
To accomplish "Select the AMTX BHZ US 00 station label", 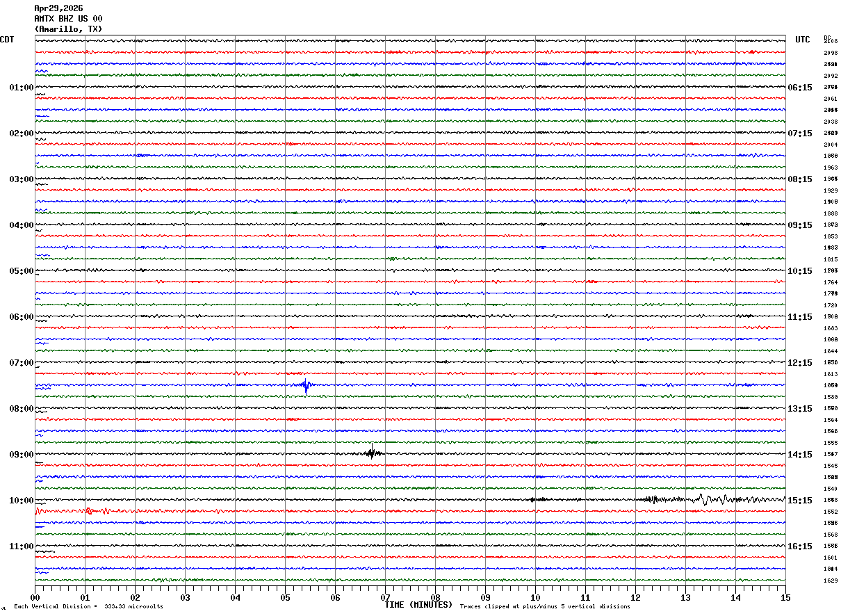I will coord(68,19).
